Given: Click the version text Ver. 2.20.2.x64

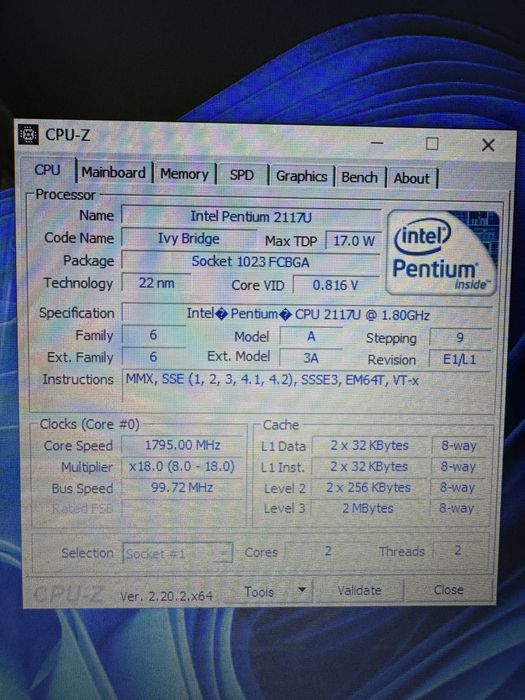Looking at the screenshot, I should (166, 596).
